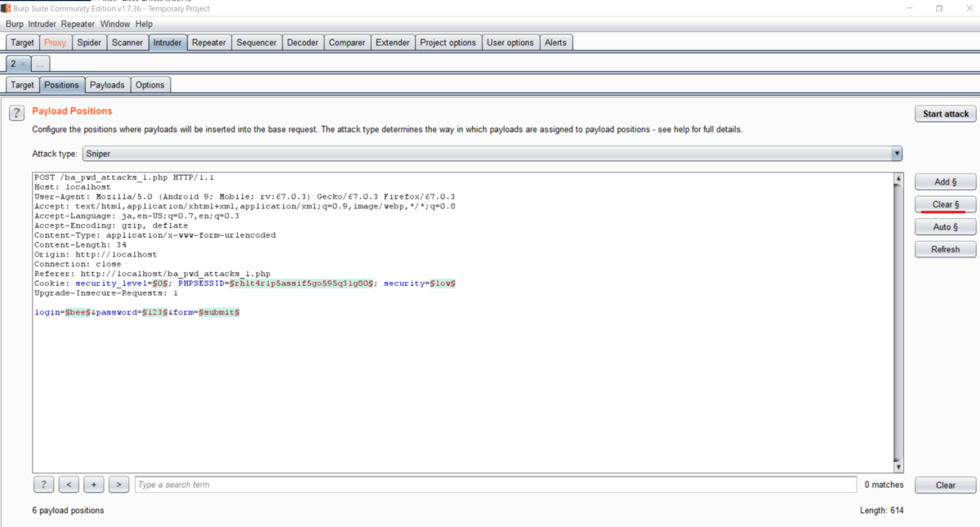Image resolution: width=980 pixels, height=527 pixels.
Task: Switch to the Options sub-tab
Action: [x=150, y=85]
